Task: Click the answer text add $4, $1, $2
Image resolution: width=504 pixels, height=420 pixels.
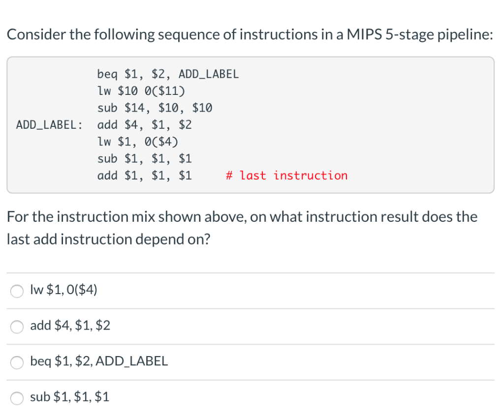Action: pyautogui.click(x=69, y=325)
